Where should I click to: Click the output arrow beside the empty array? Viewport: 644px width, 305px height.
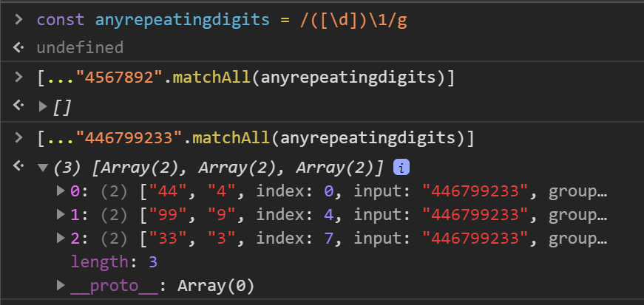[x=18, y=105]
